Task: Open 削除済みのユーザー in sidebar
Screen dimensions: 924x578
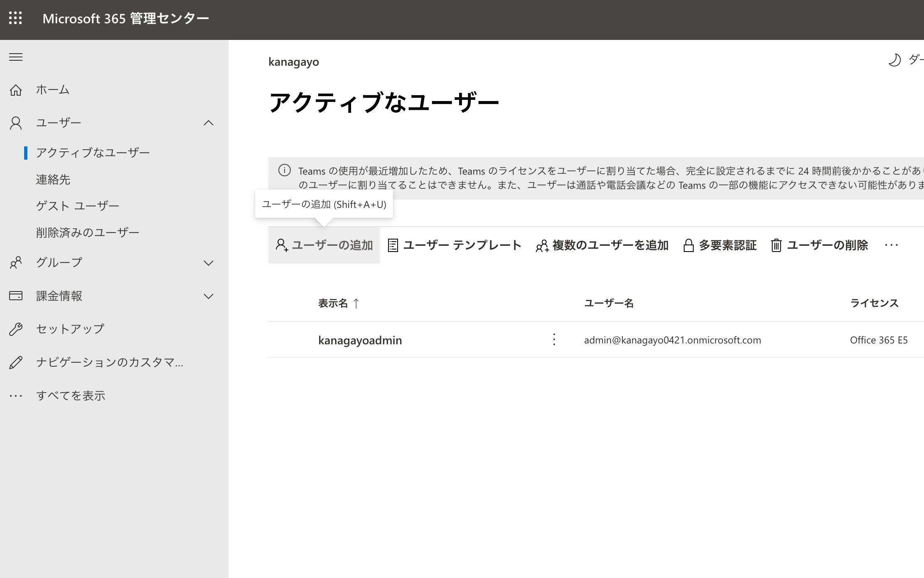Action: coord(88,232)
